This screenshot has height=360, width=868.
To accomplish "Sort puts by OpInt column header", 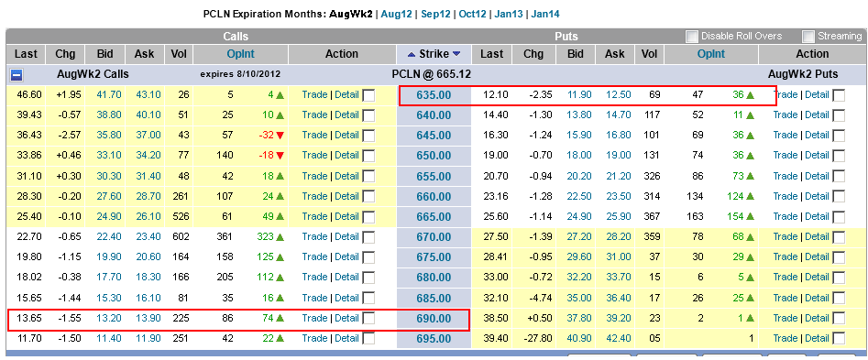I will click(710, 54).
